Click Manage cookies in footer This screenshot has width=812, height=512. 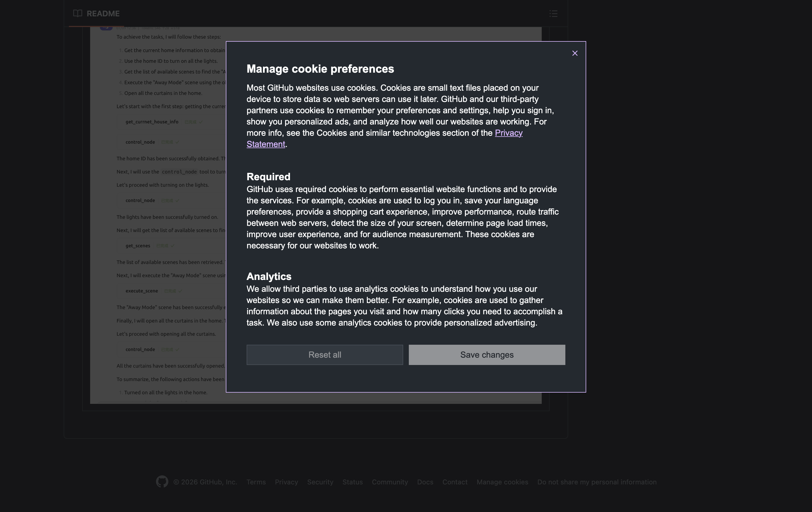[502, 482]
